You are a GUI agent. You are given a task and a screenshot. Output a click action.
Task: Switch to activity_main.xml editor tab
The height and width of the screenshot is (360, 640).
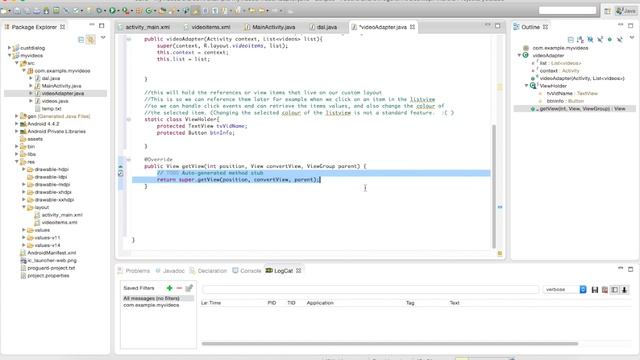[x=147, y=27]
